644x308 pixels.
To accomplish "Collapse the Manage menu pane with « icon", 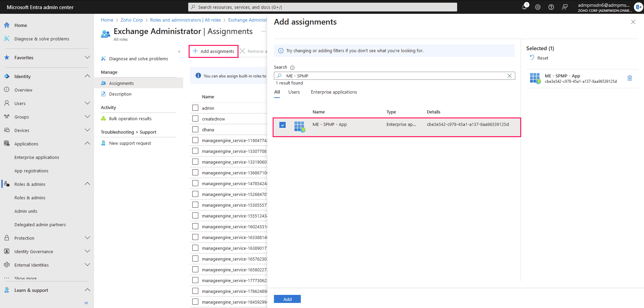I will 179,52.
